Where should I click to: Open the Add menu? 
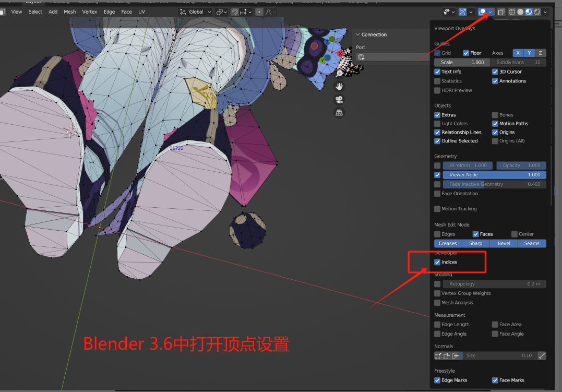53,12
